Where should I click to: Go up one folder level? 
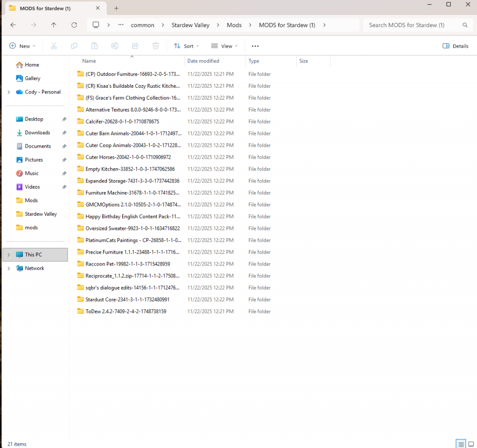coord(53,25)
